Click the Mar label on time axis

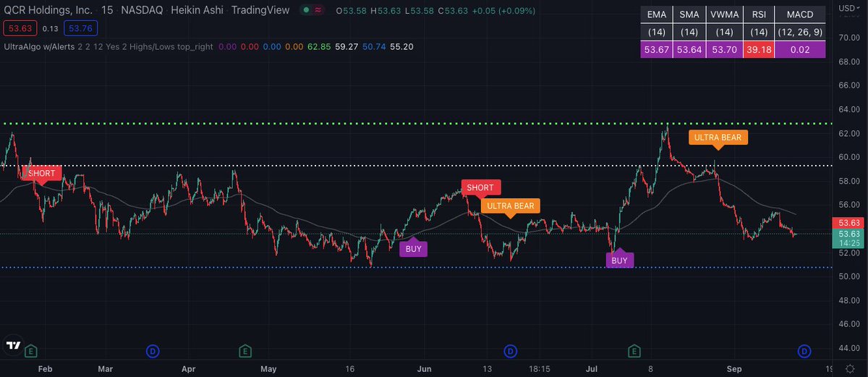coord(106,368)
